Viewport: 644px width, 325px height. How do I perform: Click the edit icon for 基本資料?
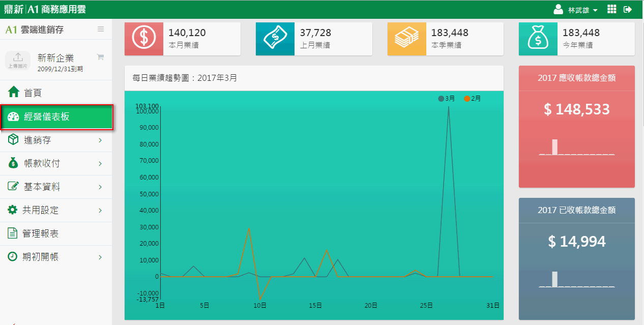[13, 186]
